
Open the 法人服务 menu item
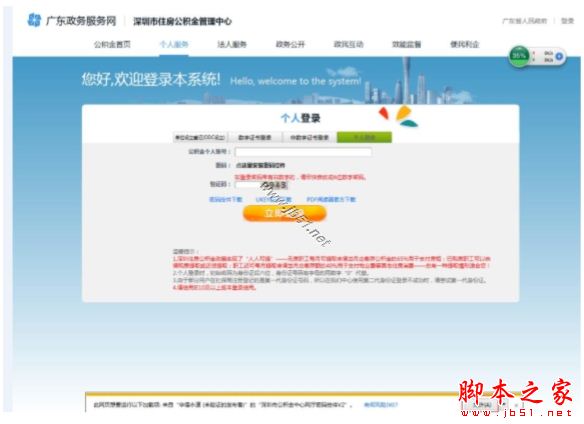[x=232, y=44]
